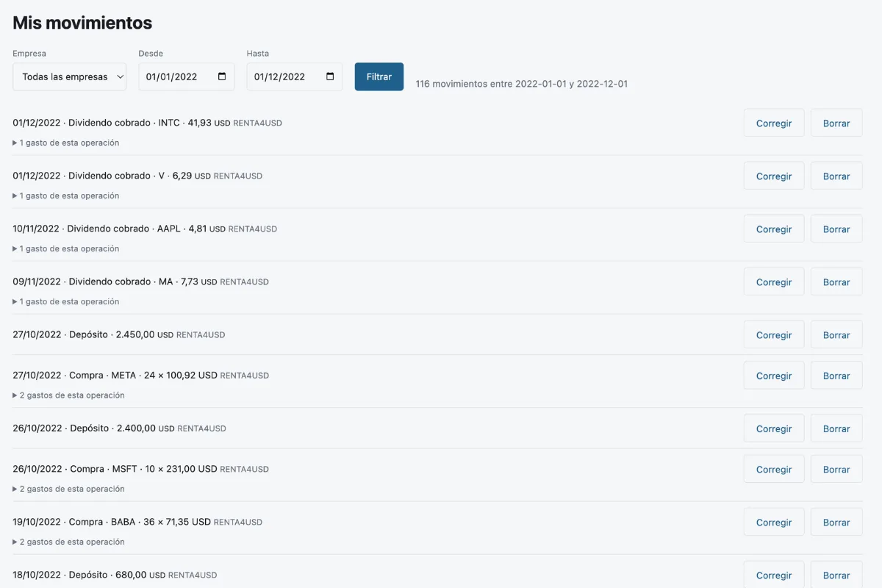Screen dimensions: 882x588
Task: Click the 116 movimientos summary text
Action: 522,84
